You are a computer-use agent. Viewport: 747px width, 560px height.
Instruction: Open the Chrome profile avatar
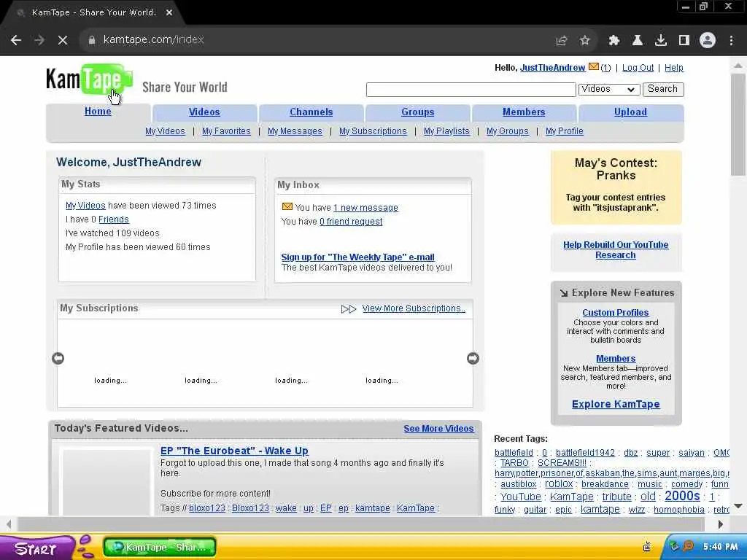click(x=708, y=41)
